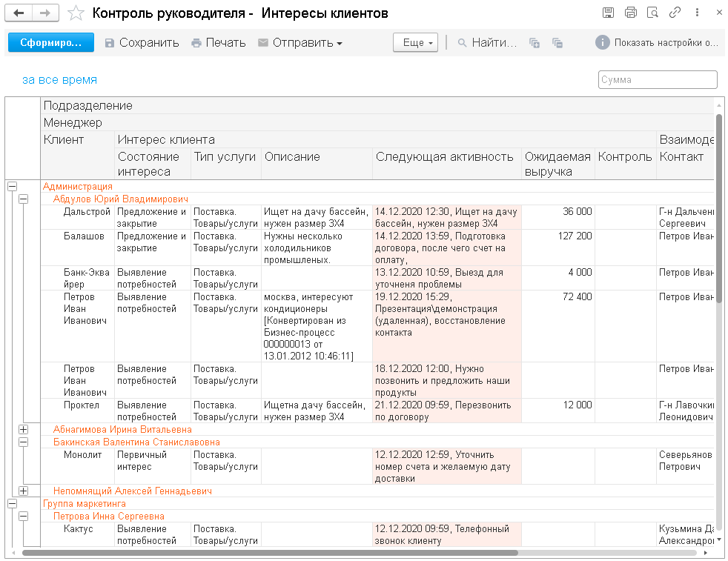Image resolution: width=728 pixels, height=561 pixels.
Task: Go back with the left arrow button
Action: click(19, 13)
